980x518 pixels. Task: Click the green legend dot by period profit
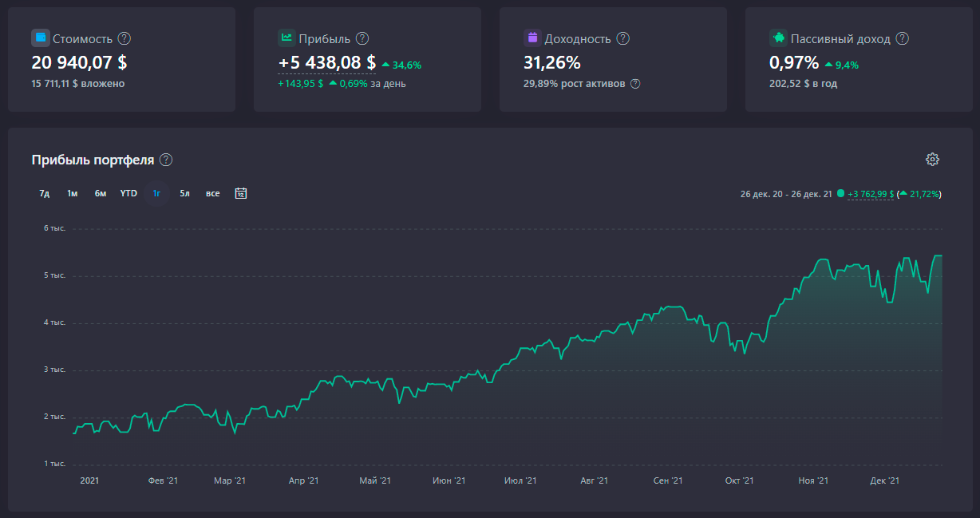pos(840,193)
